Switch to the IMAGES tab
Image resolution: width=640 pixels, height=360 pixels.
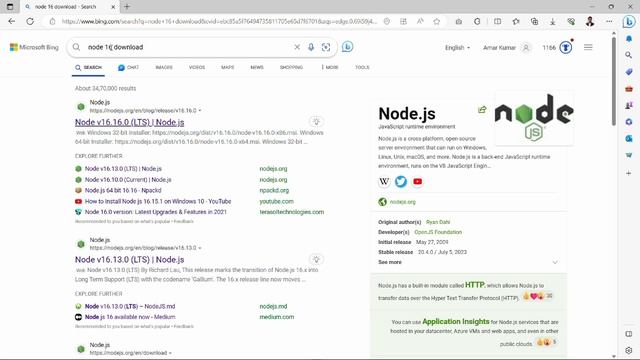tap(164, 67)
